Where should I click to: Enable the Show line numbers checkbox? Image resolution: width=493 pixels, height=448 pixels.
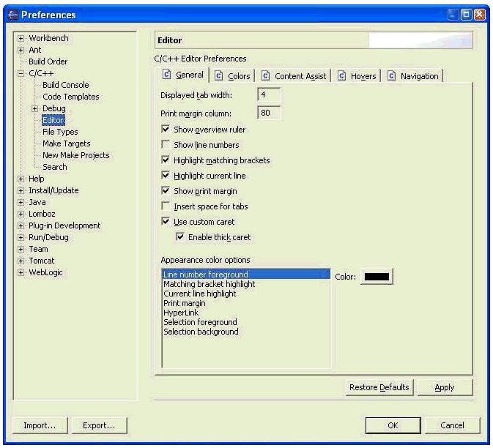166,145
